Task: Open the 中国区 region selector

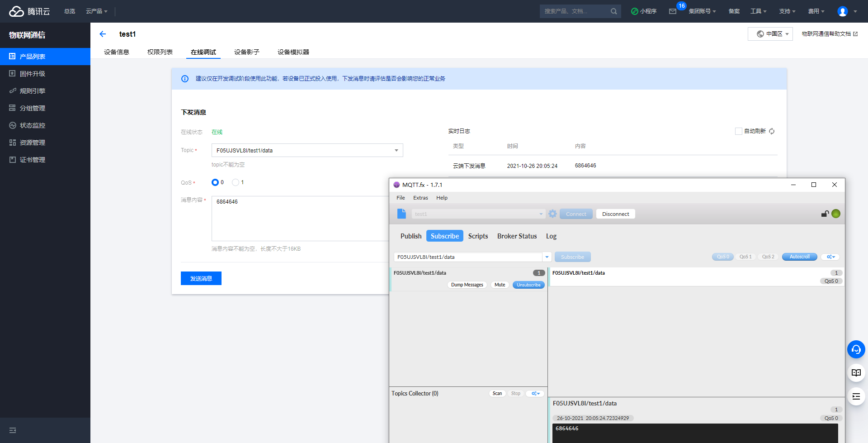Action: (x=770, y=34)
